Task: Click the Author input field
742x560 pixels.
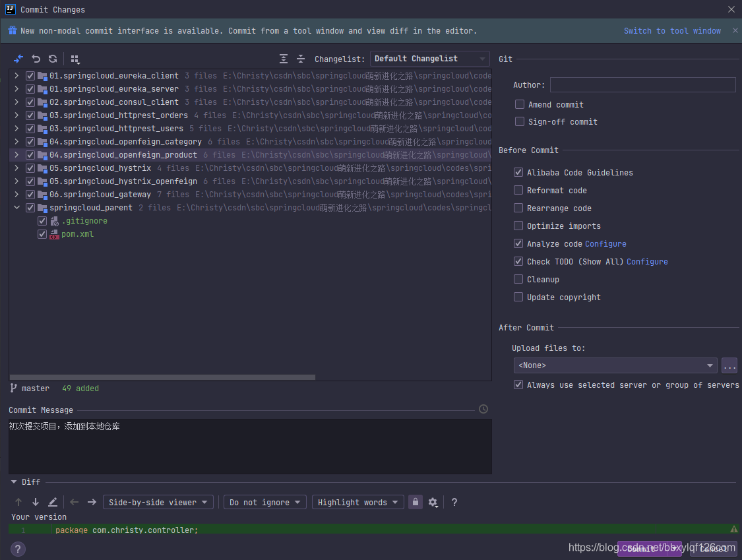Action: [x=642, y=84]
